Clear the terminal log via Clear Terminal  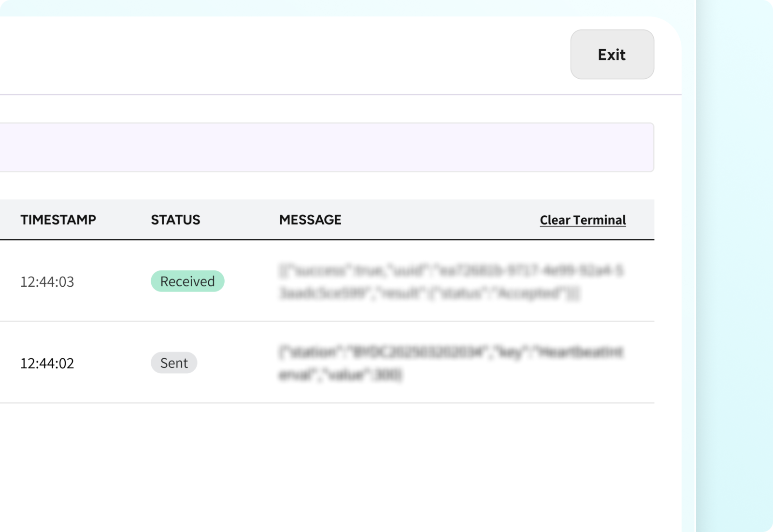click(x=583, y=220)
